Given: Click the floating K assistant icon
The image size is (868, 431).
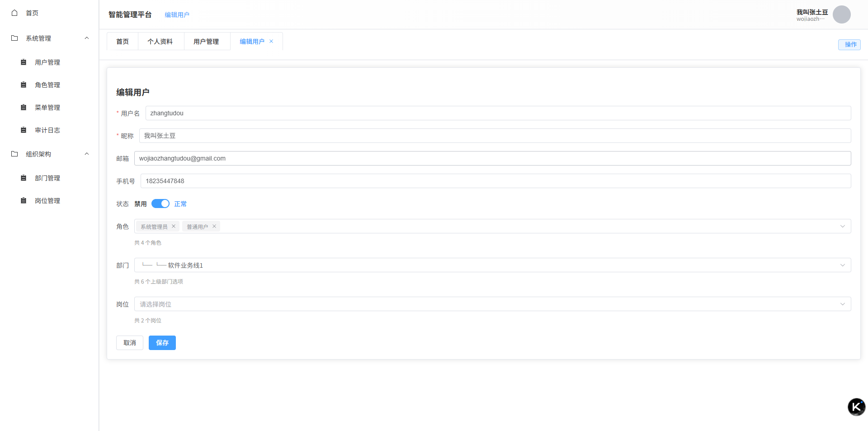Looking at the screenshot, I should pos(856,407).
